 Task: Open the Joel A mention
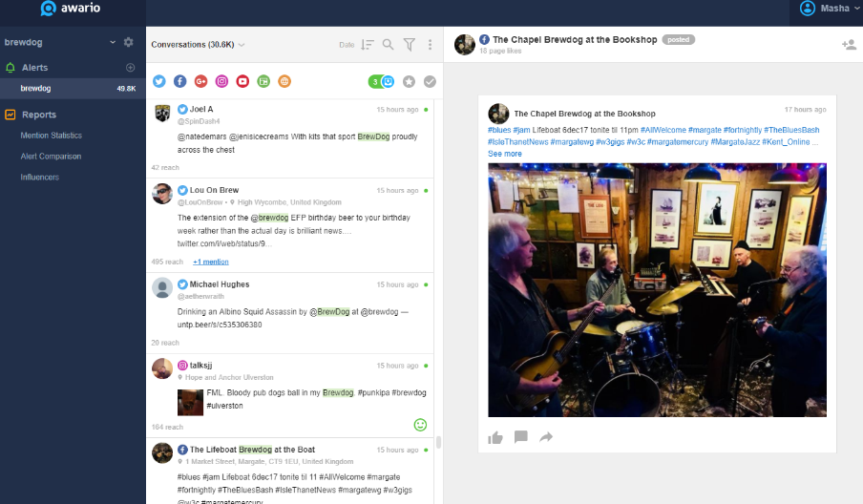[x=290, y=138]
